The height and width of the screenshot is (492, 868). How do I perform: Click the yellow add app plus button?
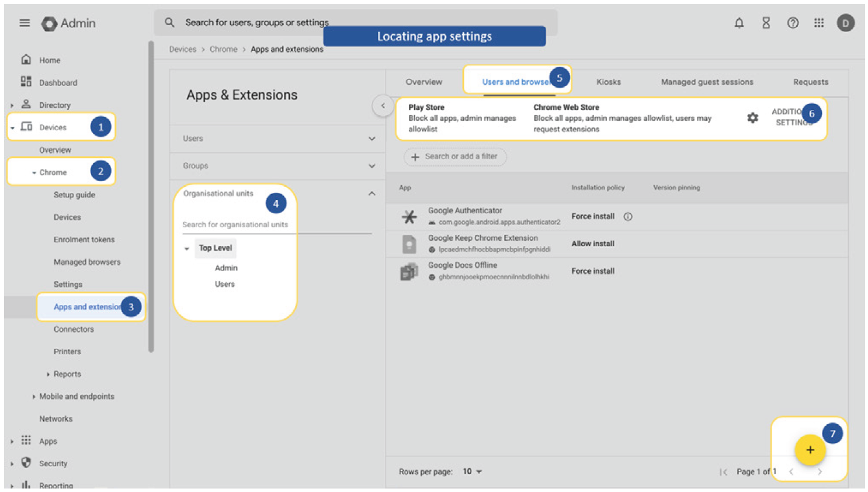pyautogui.click(x=810, y=450)
